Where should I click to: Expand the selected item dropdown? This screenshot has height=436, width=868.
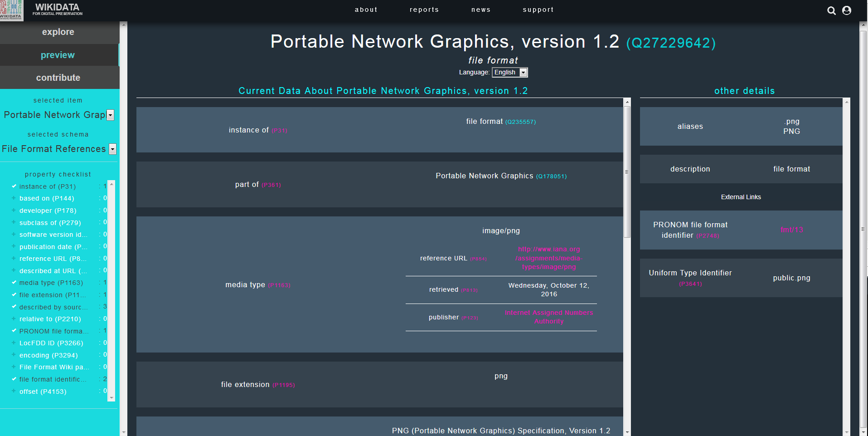click(x=110, y=115)
